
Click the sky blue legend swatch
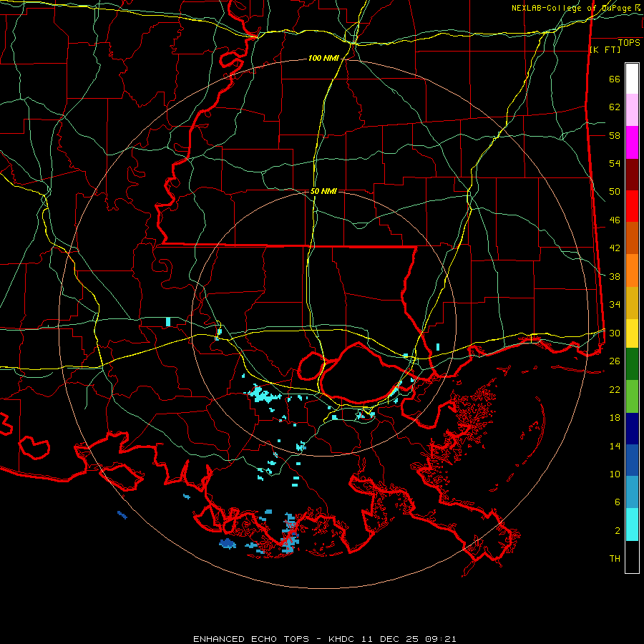pyautogui.click(x=632, y=492)
